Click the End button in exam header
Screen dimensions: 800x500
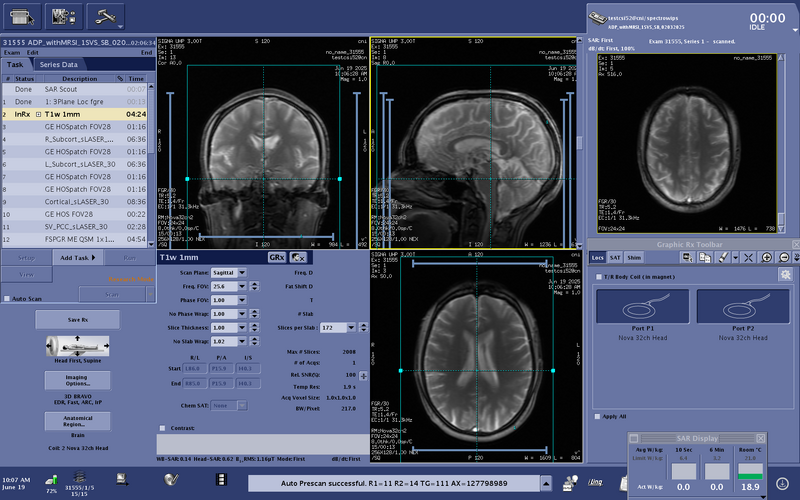pos(146,53)
